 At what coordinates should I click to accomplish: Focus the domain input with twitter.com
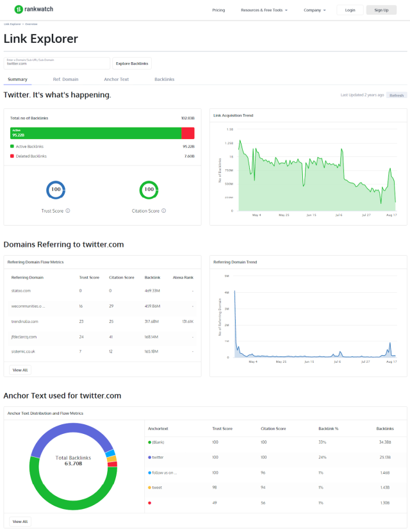(57, 63)
